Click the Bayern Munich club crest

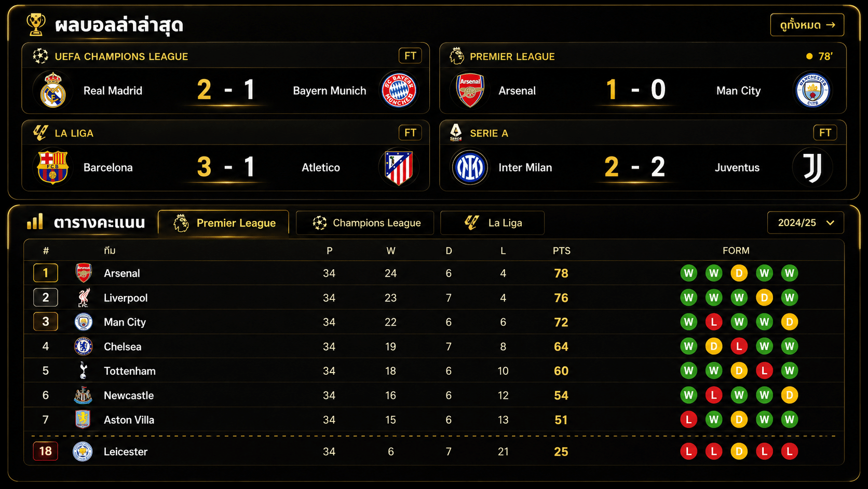pos(399,90)
